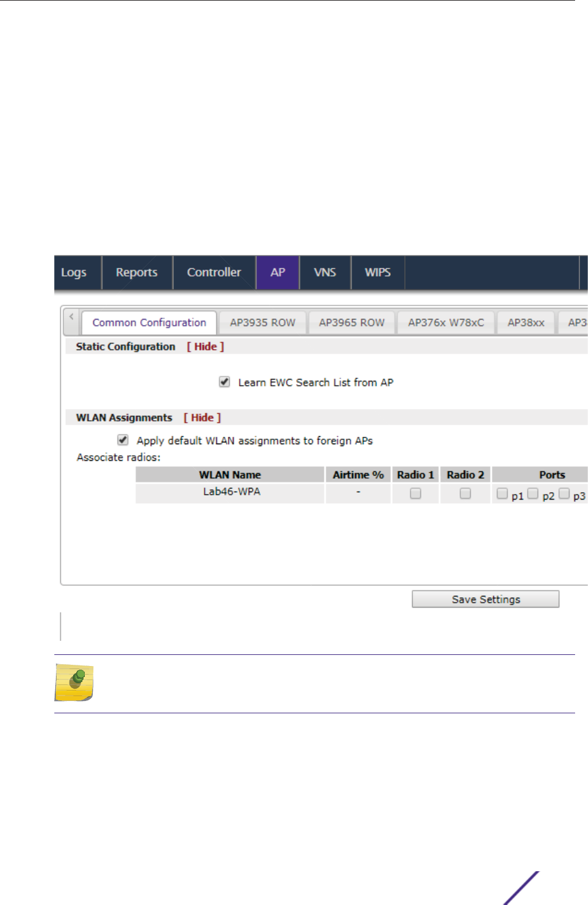588x905 pixels.
Task: Open the Reports menu tab
Action: 136,272
